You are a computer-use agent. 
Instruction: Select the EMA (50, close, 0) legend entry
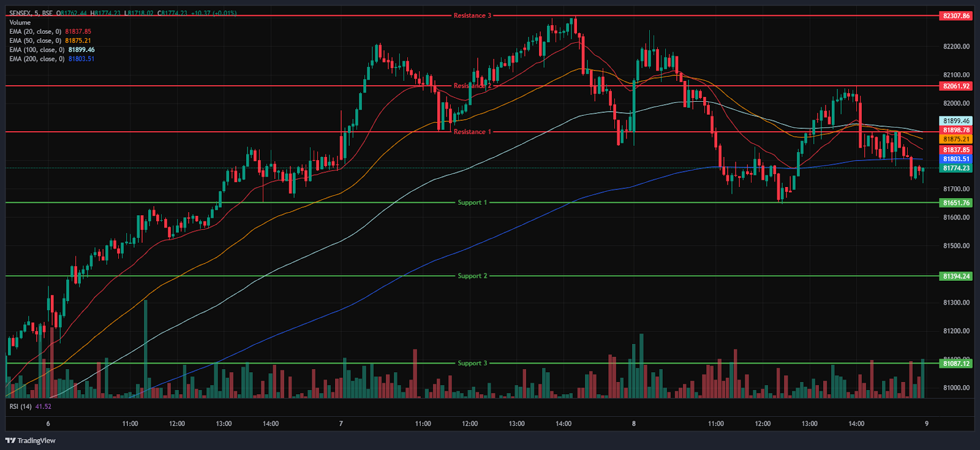click(36, 40)
